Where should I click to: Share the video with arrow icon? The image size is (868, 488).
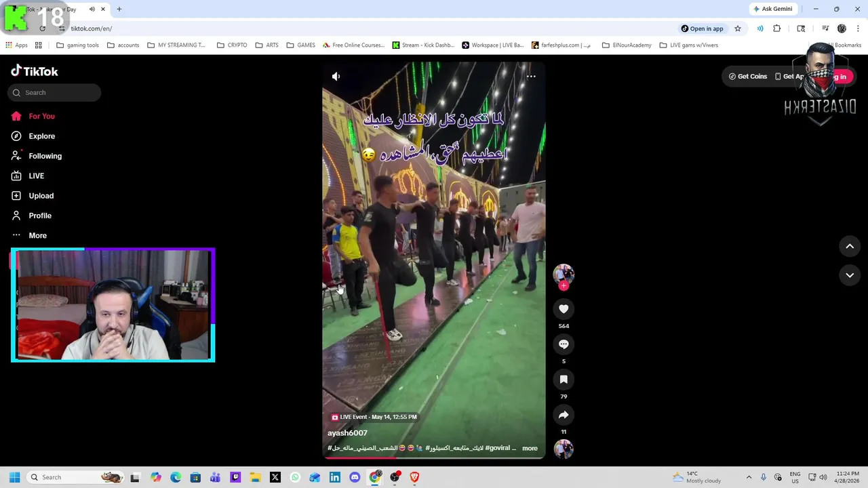pos(564,415)
